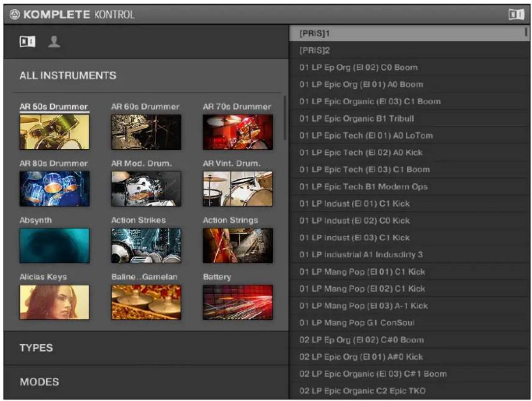The height and width of the screenshot is (401, 532).
Task: Select the Baline..Gamelan thumbnail
Action: coord(146,302)
